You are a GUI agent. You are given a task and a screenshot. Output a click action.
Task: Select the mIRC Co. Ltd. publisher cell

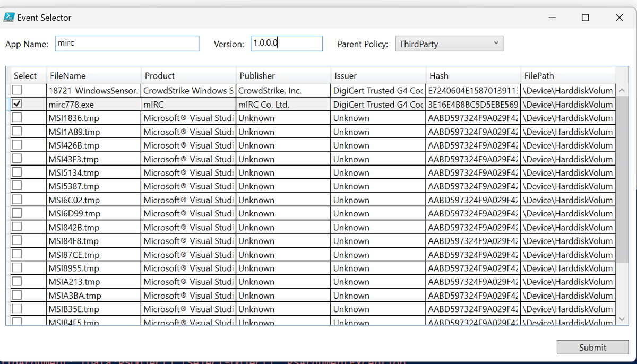point(283,105)
